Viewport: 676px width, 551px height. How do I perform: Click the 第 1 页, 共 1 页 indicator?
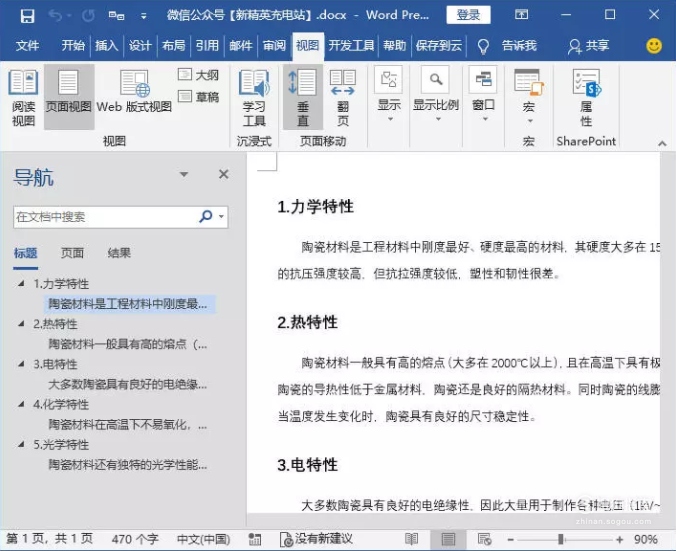click(x=50, y=538)
